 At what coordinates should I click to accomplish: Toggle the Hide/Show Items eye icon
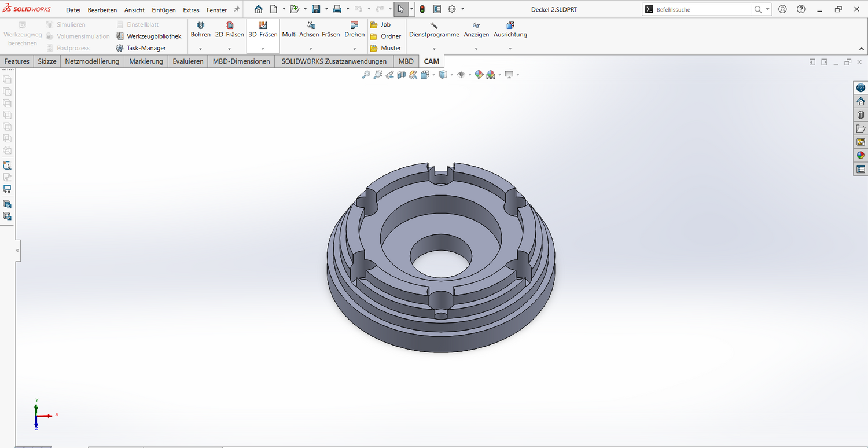pos(461,75)
